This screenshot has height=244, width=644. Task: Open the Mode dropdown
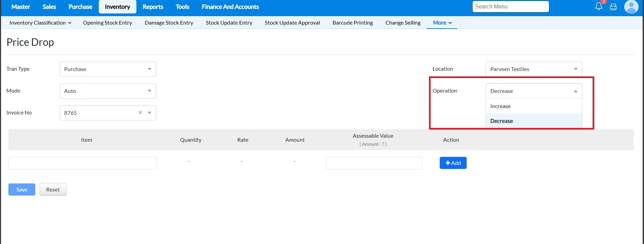(108, 91)
